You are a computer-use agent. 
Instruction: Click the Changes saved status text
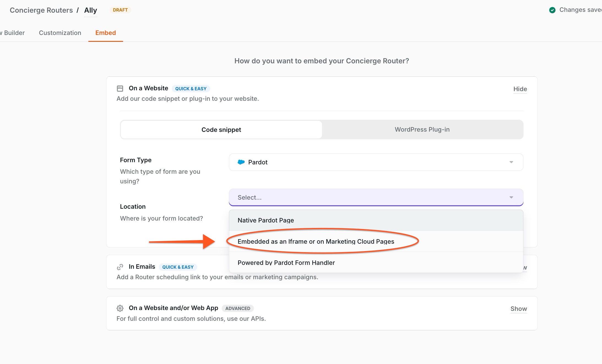tap(581, 10)
